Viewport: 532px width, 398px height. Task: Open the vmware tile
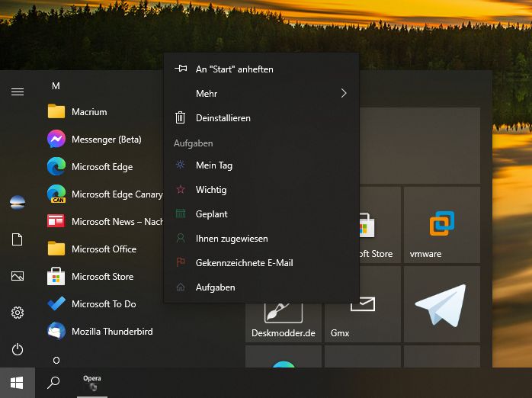[x=442, y=225]
